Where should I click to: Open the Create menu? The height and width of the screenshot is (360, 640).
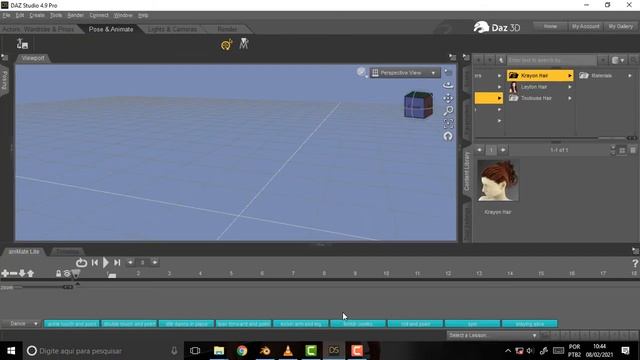point(37,15)
